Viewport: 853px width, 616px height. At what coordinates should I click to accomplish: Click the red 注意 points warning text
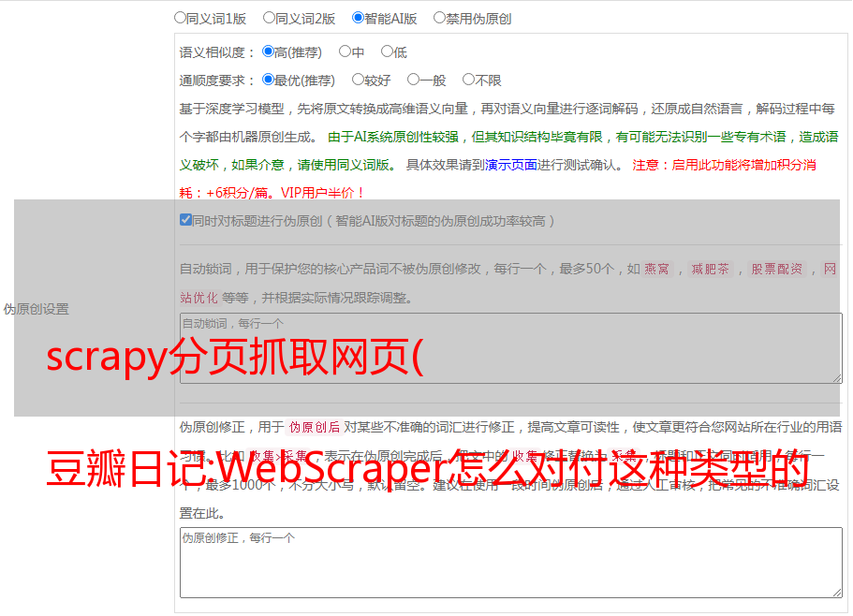[498, 179]
